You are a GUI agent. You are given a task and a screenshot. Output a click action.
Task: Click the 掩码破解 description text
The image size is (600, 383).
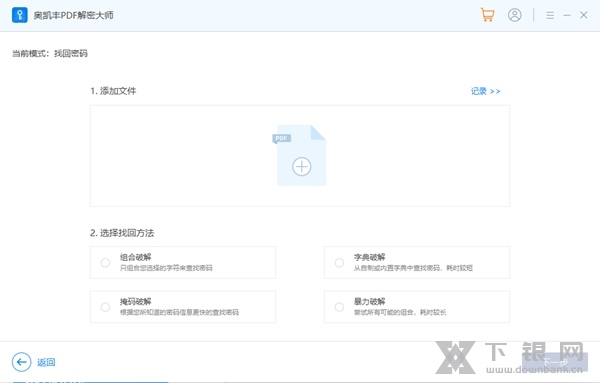(x=179, y=312)
